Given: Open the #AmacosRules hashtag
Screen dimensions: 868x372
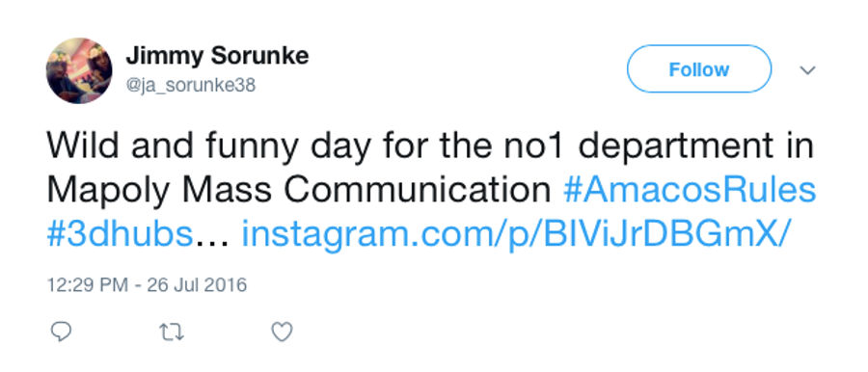Looking at the screenshot, I should [690, 191].
